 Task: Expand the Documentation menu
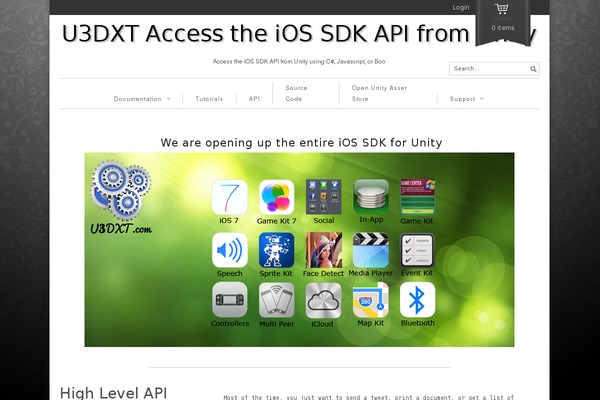pos(142,99)
